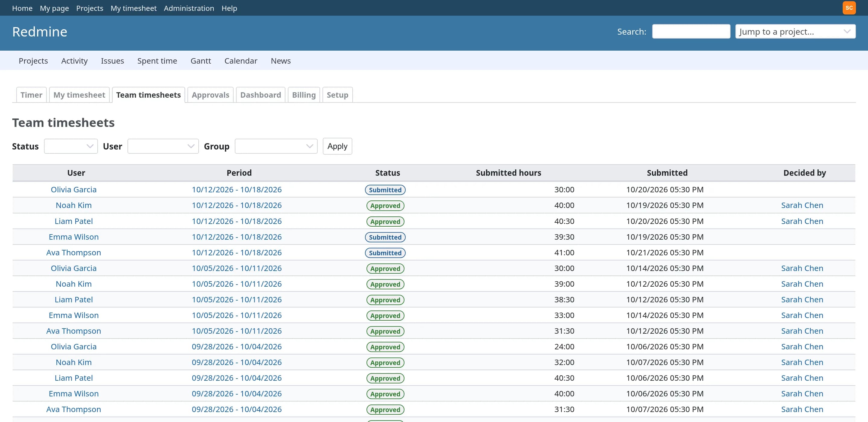
Task: Switch to the Timer tab
Action: pyautogui.click(x=31, y=95)
